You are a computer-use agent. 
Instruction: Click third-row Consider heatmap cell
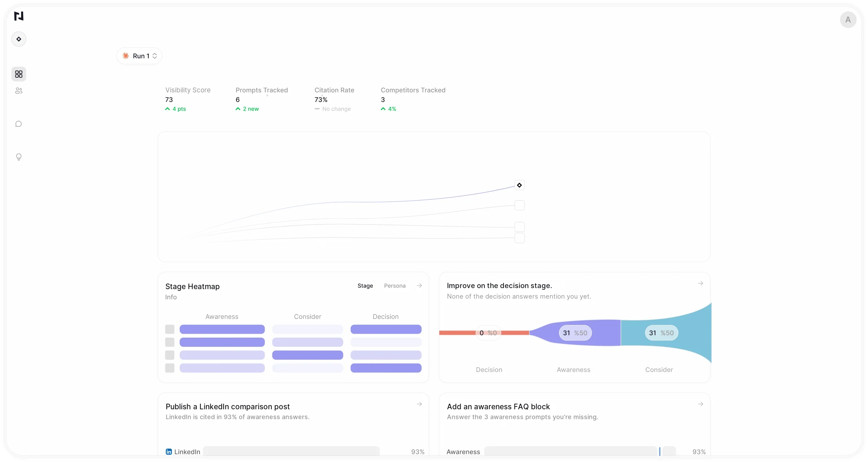(x=308, y=355)
